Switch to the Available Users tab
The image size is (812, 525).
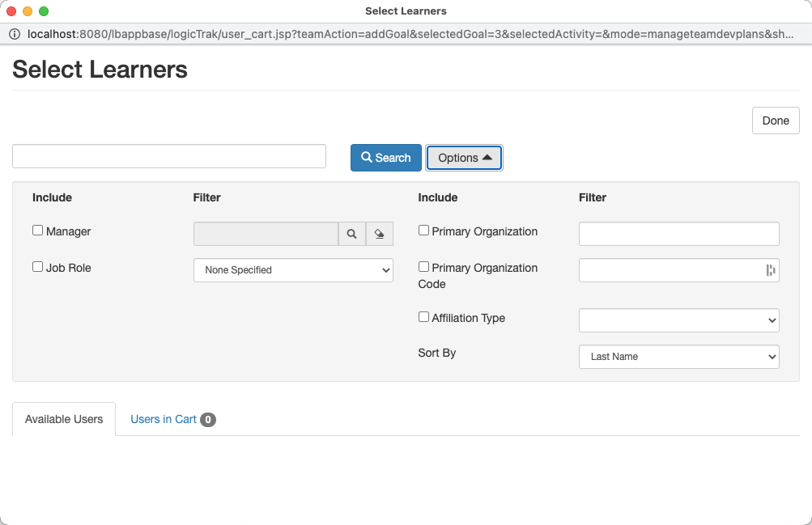coord(64,419)
